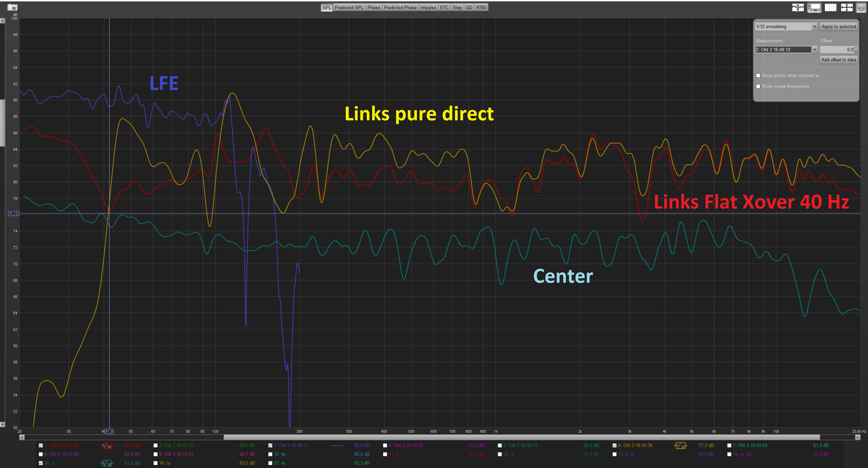This screenshot has width=868, height=468.
Task: Click teal 1/12 smoothing icon for trace 15
Action: (x=107, y=463)
